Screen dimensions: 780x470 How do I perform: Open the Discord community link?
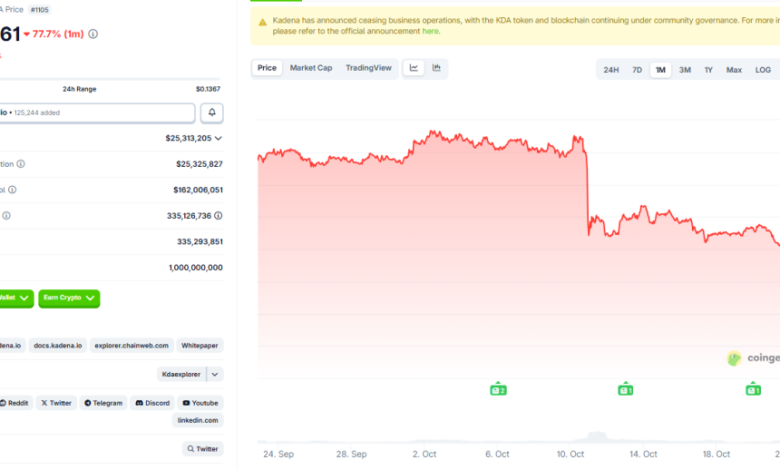pos(152,403)
